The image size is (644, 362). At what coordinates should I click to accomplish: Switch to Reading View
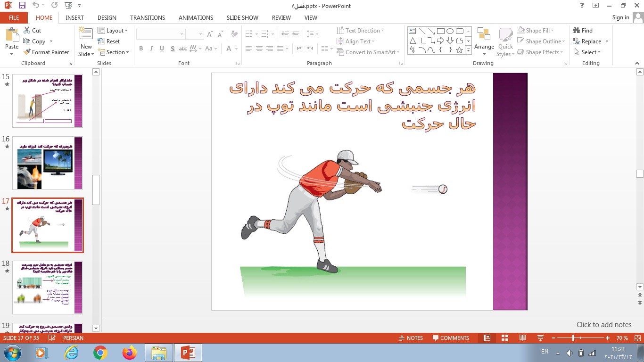522,338
